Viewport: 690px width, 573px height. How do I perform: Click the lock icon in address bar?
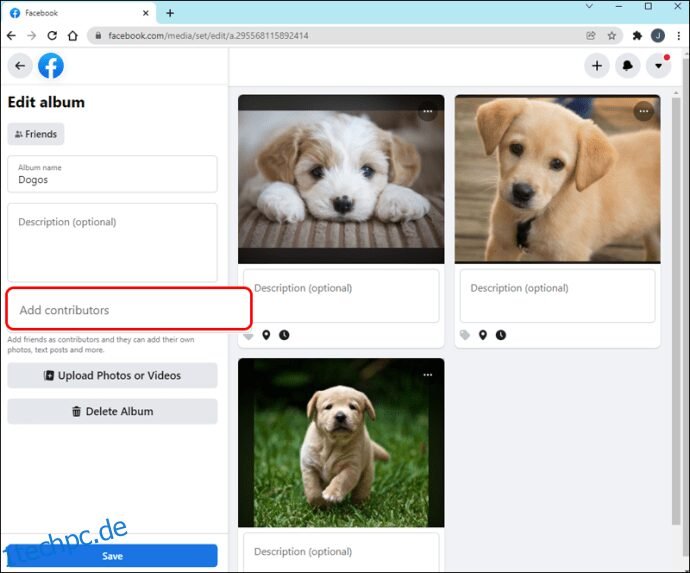[98, 36]
